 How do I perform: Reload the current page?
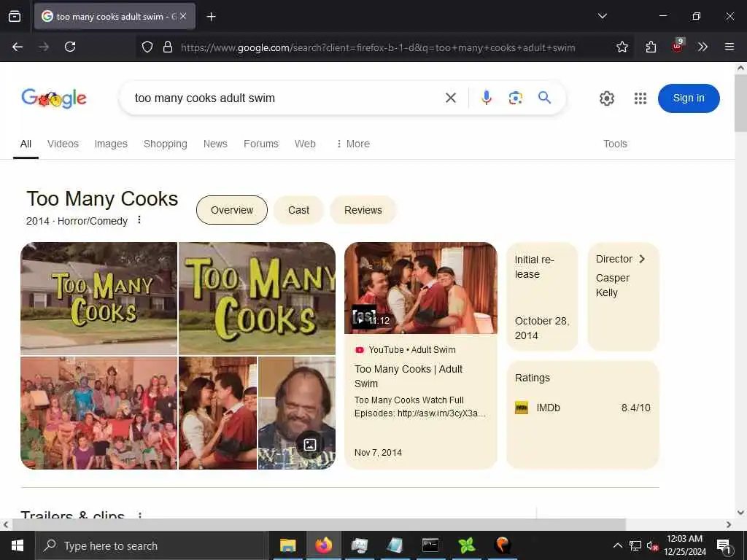(x=70, y=47)
